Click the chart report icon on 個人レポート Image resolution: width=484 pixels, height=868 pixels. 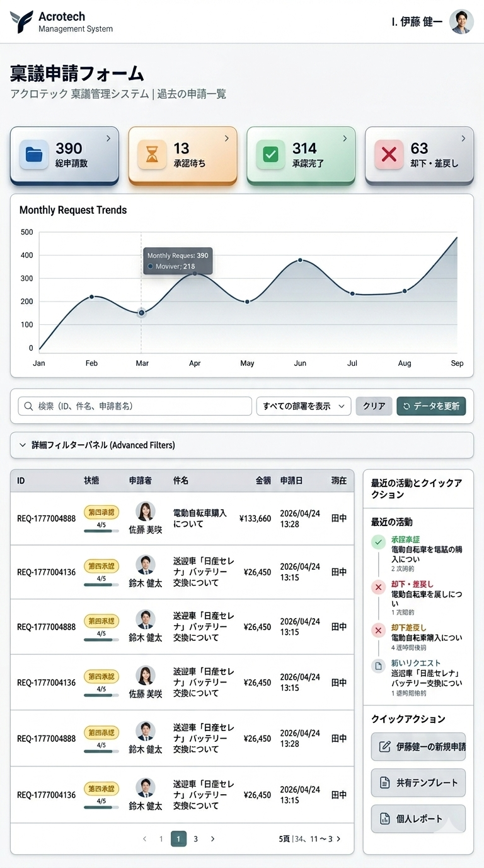click(x=384, y=819)
